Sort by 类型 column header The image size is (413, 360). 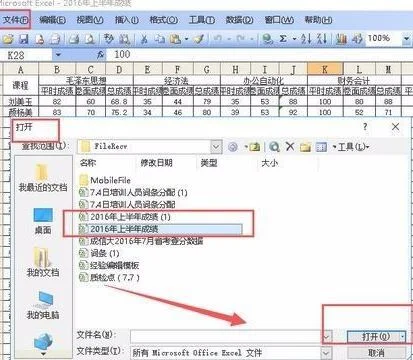click(209, 163)
